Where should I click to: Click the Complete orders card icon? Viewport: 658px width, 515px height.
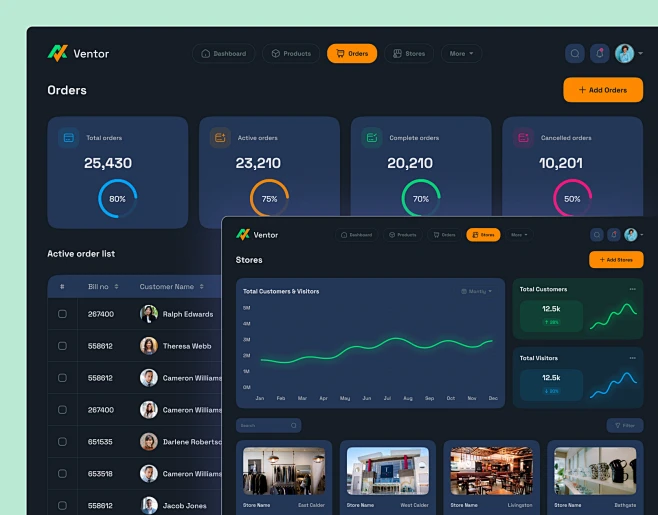click(372, 138)
